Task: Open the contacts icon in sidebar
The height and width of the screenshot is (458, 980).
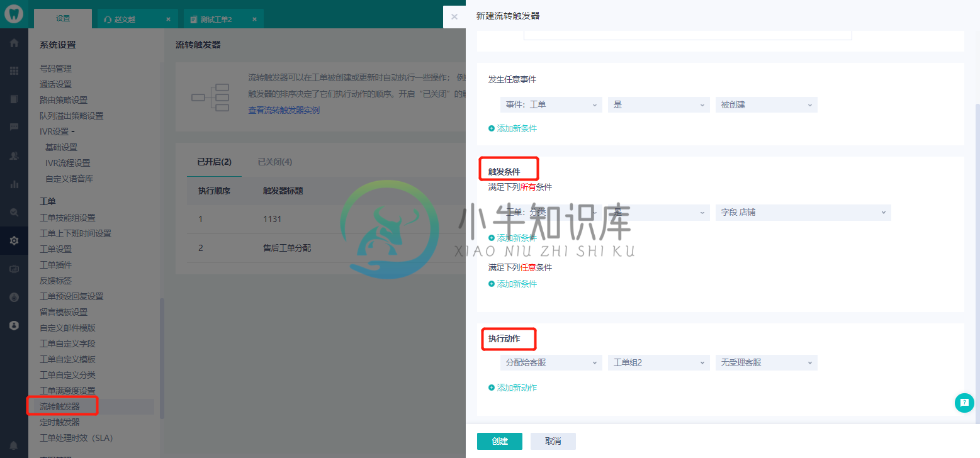Action: click(x=14, y=156)
